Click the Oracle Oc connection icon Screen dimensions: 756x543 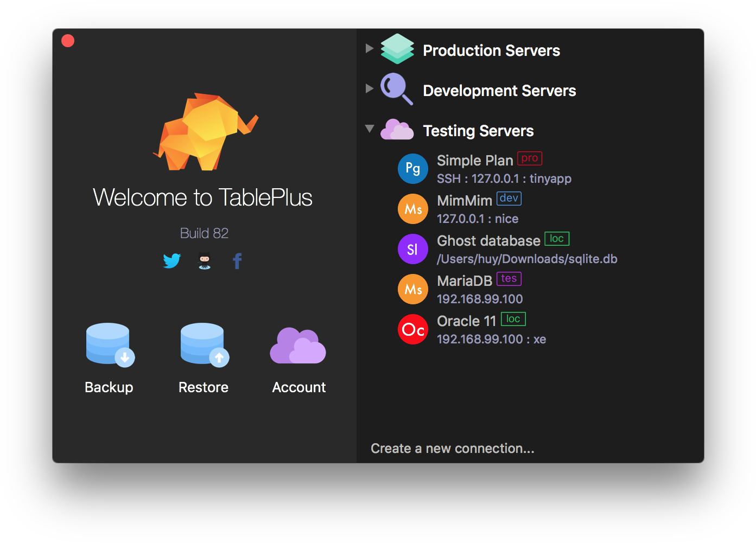click(413, 329)
